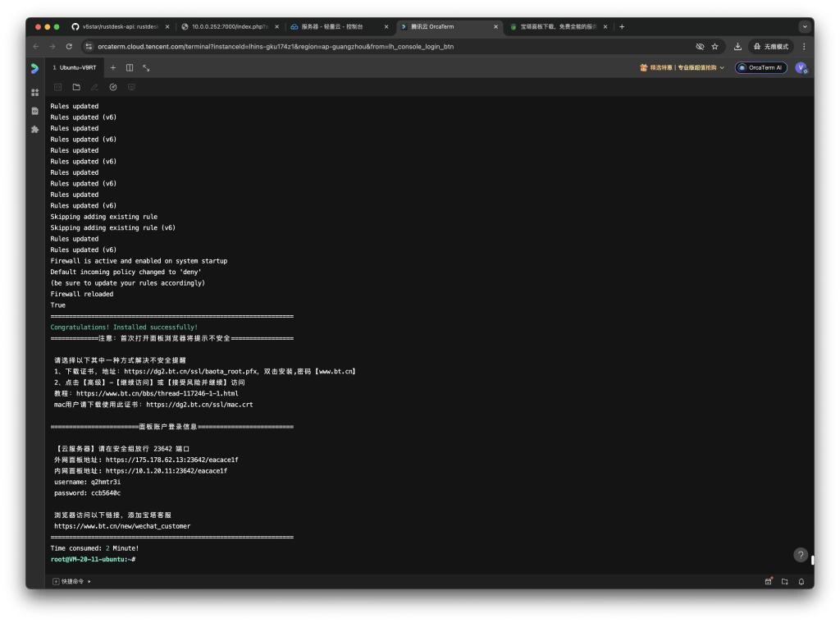Expand the 精选特惠 promotions dropdown
Image resolution: width=840 pixels, height=623 pixels.
(x=682, y=68)
